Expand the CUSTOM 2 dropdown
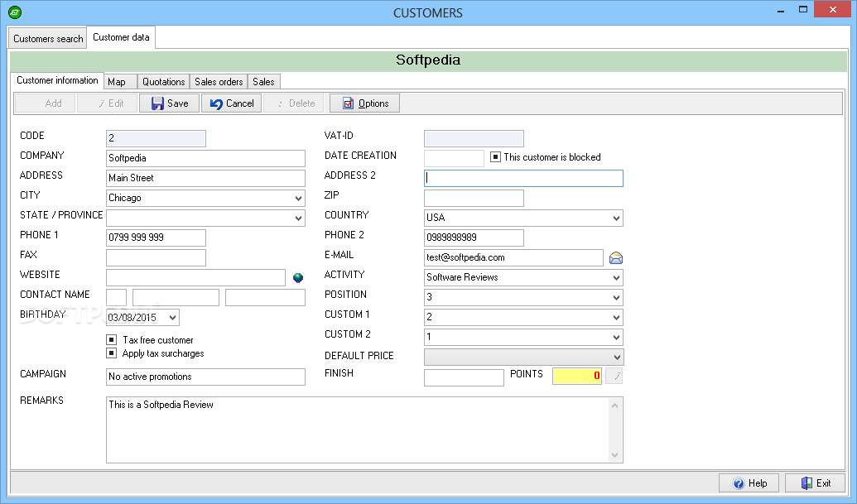The width and height of the screenshot is (857, 504). coord(616,337)
